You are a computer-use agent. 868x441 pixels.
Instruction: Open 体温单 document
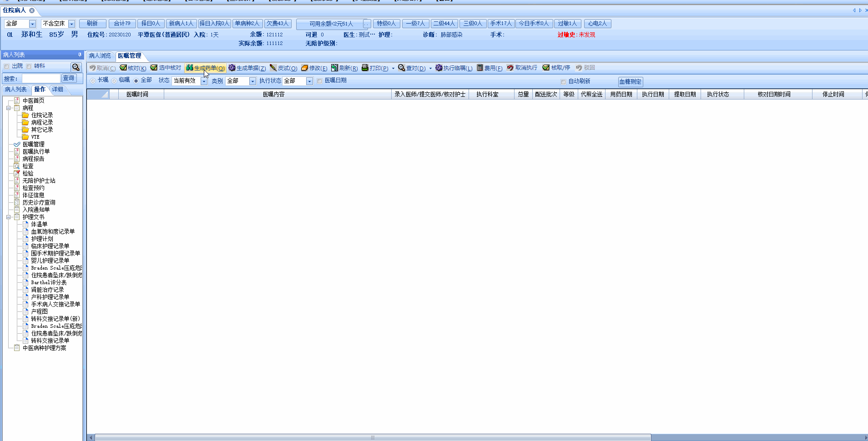[x=35, y=224]
